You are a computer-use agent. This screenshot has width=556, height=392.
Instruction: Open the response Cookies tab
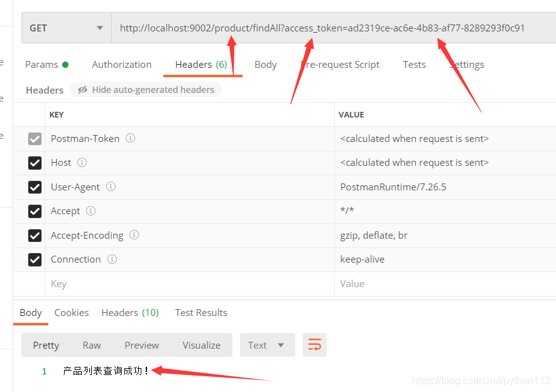click(72, 313)
